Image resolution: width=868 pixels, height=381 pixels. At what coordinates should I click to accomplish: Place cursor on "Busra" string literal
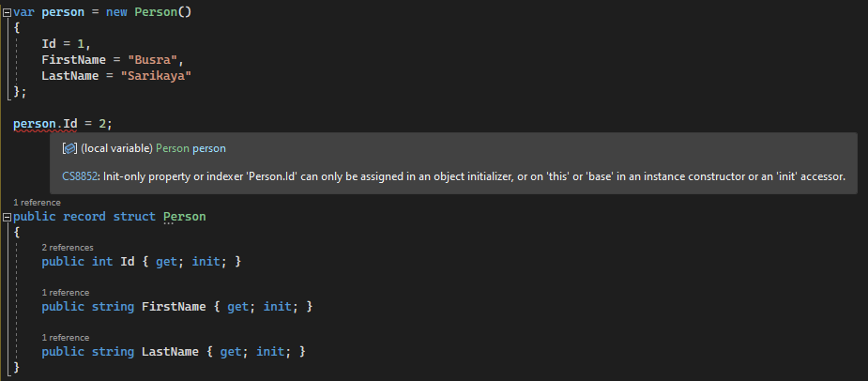tap(152, 59)
